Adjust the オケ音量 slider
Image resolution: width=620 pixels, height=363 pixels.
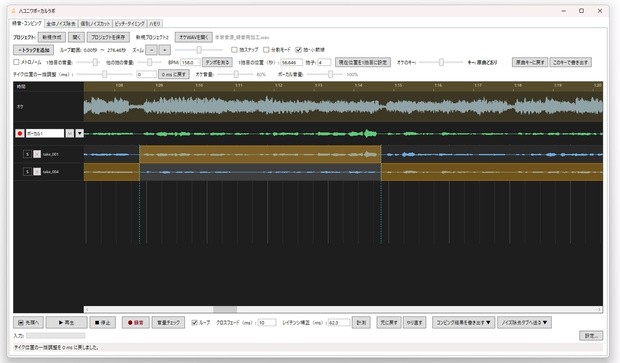click(236, 74)
